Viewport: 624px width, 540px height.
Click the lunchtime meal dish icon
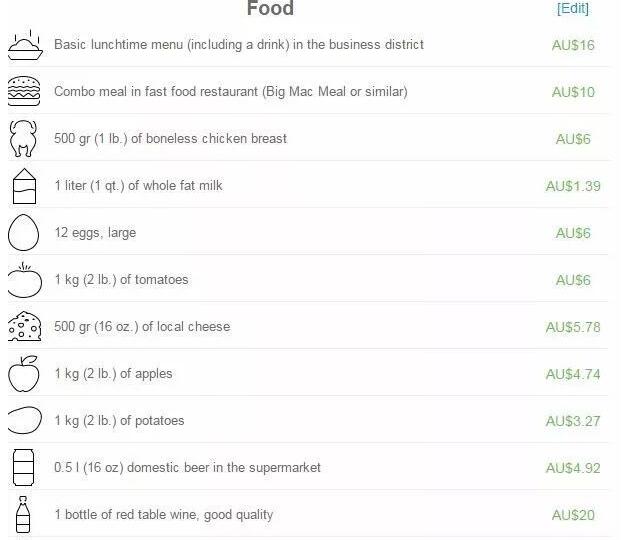(x=23, y=45)
